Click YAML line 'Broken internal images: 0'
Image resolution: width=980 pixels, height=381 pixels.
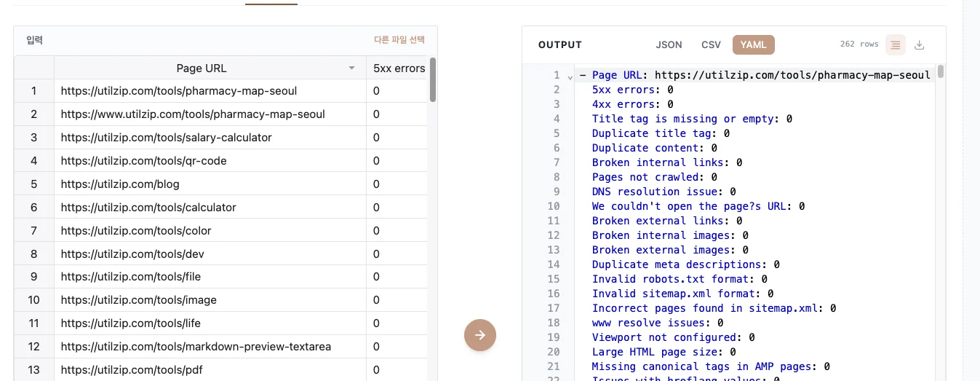coord(670,235)
